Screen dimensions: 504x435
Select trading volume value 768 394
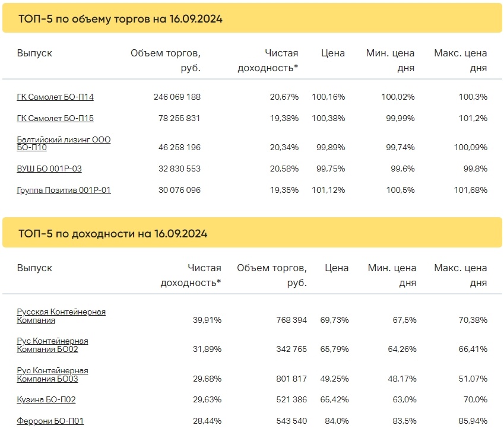pyautogui.click(x=291, y=320)
